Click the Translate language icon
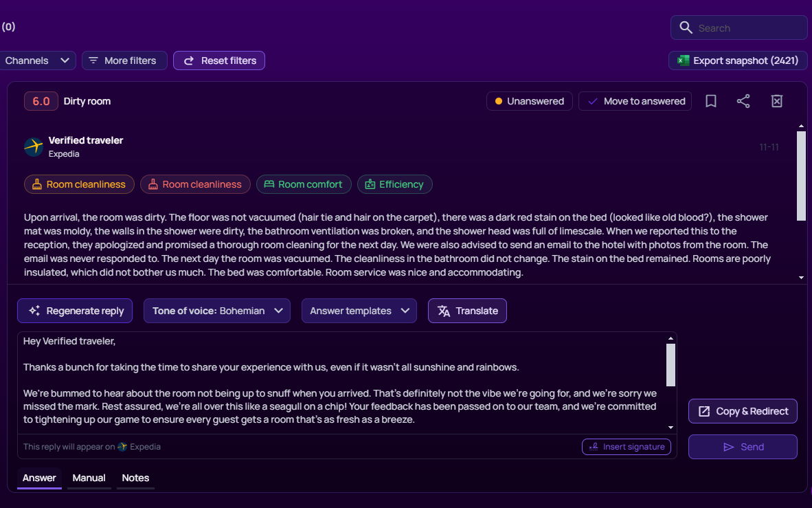The height and width of the screenshot is (508, 812). 444,311
